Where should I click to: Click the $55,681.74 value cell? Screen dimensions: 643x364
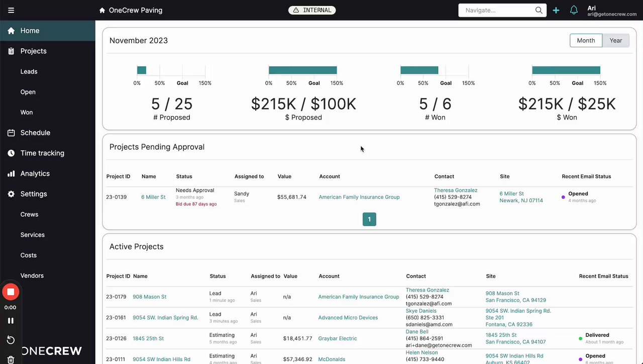point(292,197)
